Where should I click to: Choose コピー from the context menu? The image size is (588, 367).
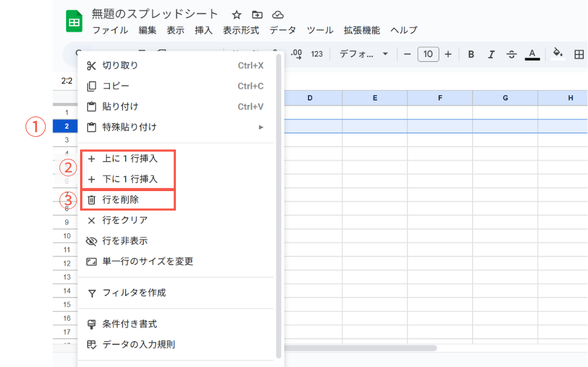[175, 86]
